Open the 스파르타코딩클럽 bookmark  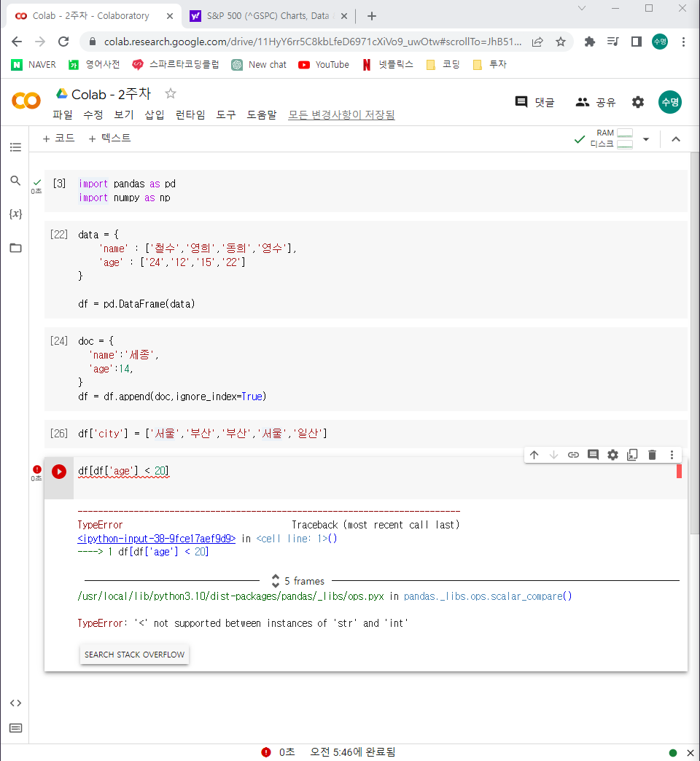click(x=176, y=65)
